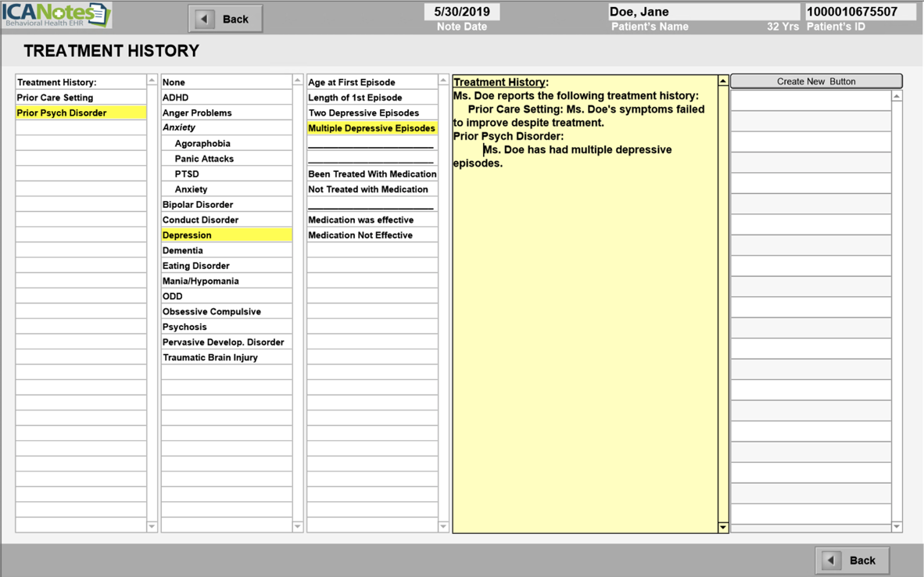The width and height of the screenshot is (924, 577).
Task: Click the Create New Button
Action: tap(815, 81)
